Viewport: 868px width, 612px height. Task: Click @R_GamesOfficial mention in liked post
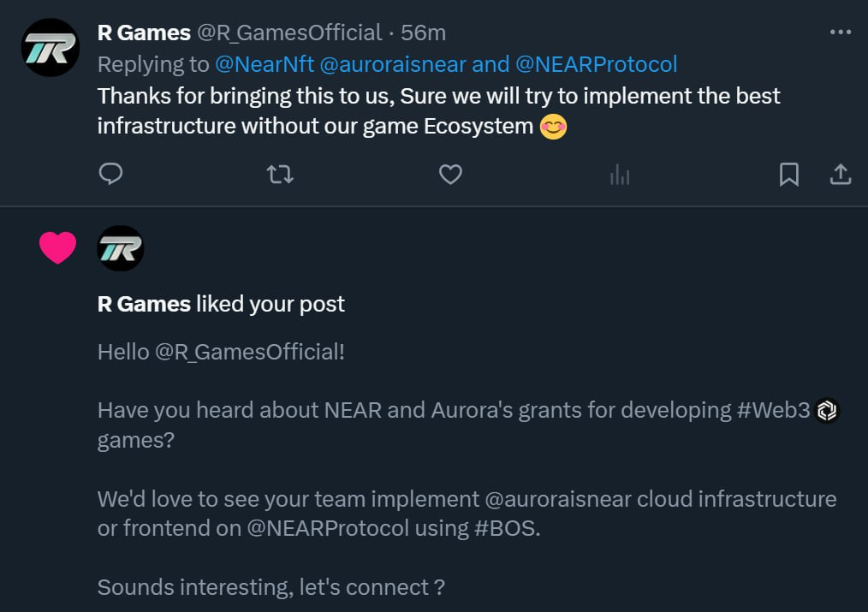250,351
